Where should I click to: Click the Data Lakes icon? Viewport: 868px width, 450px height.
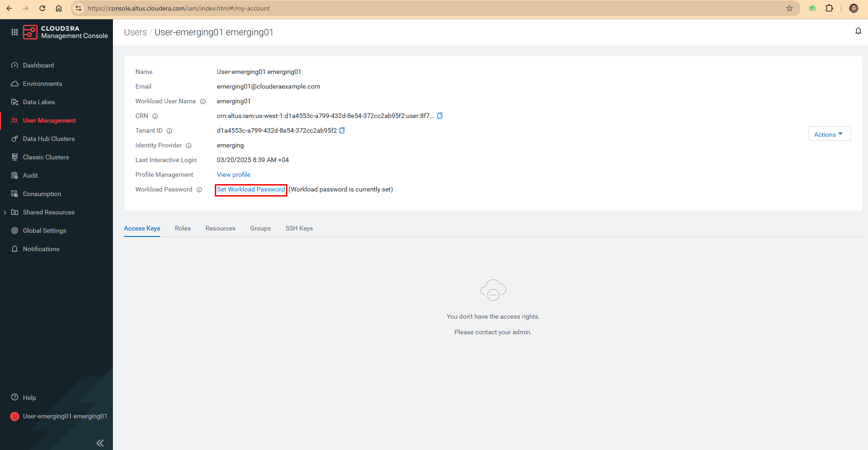coord(15,102)
